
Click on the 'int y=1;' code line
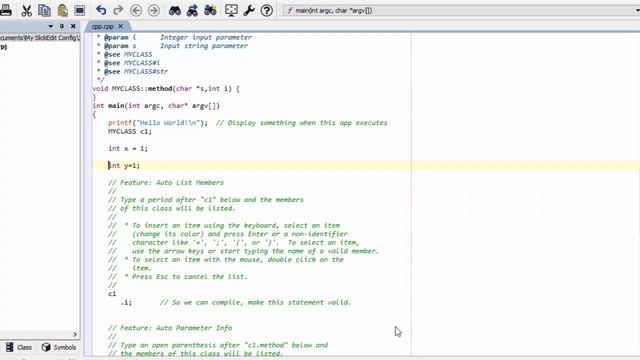pyautogui.click(x=124, y=165)
